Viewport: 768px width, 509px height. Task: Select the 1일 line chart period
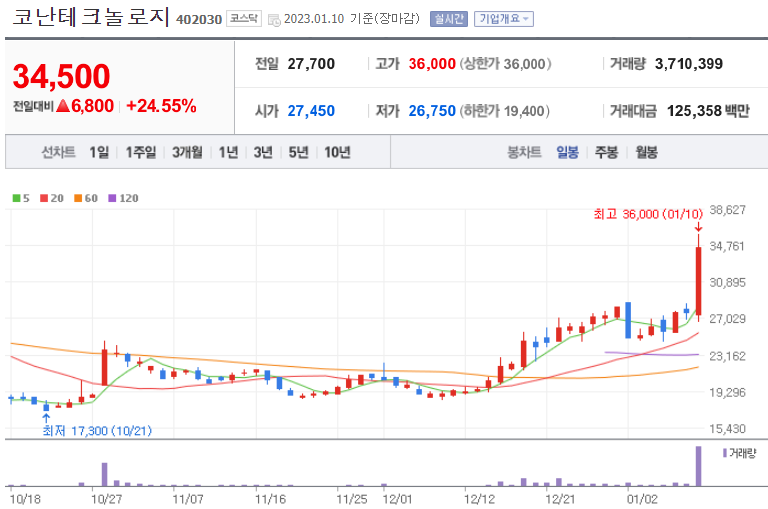(99, 152)
